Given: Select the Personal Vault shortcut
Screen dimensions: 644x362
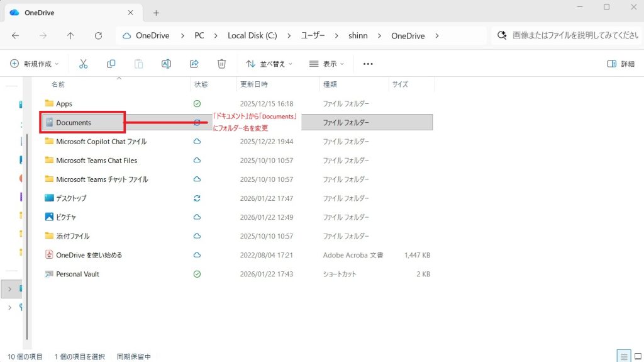Looking at the screenshot, I should (77, 274).
